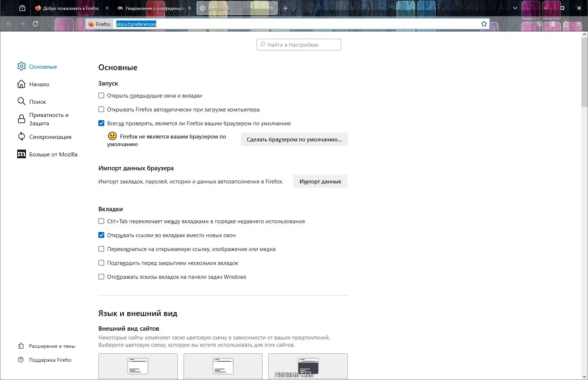Image resolution: width=588 pixels, height=380 pixels.
Task: Click the Найти в Настройках search field
Action: pos(299,45)
